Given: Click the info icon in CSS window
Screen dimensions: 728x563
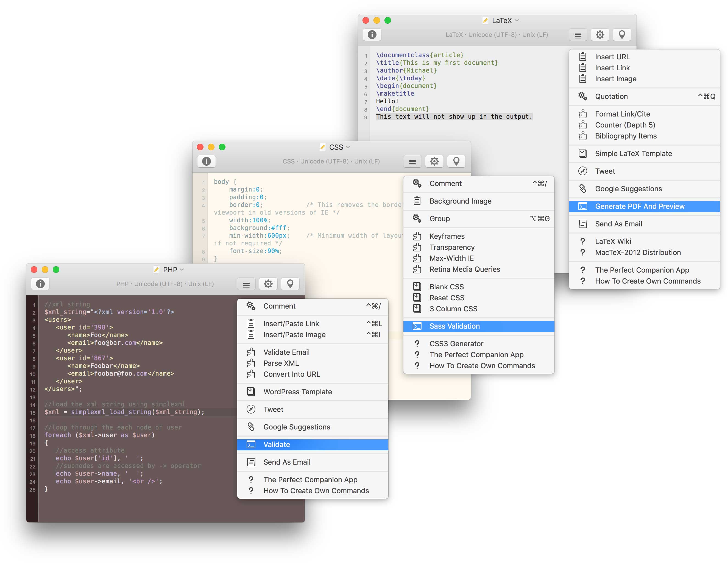Looking at the screenshot, I should click(206, 162).
